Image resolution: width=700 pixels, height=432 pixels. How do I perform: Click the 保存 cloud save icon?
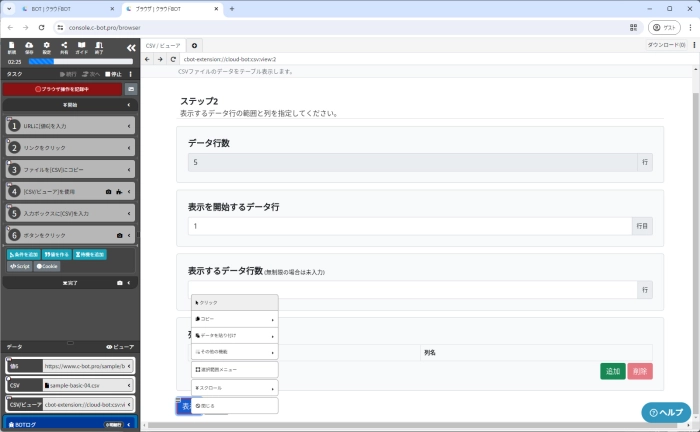[29, 47]
